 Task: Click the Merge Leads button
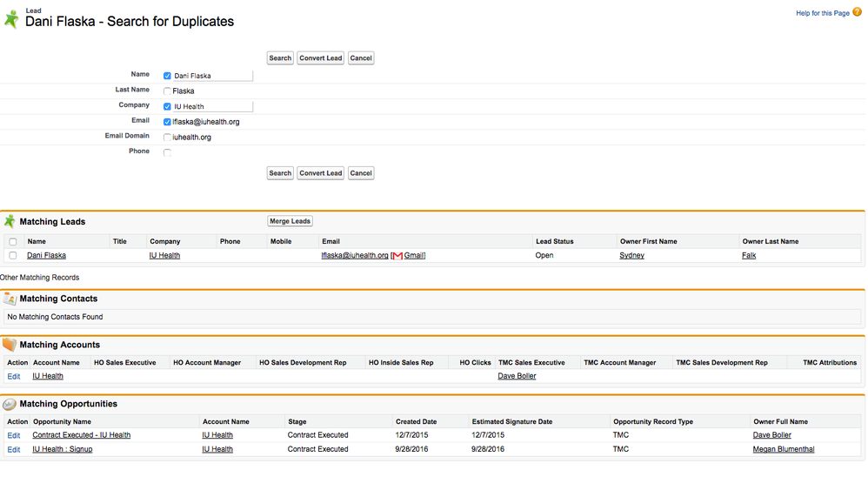coord(290,221)
